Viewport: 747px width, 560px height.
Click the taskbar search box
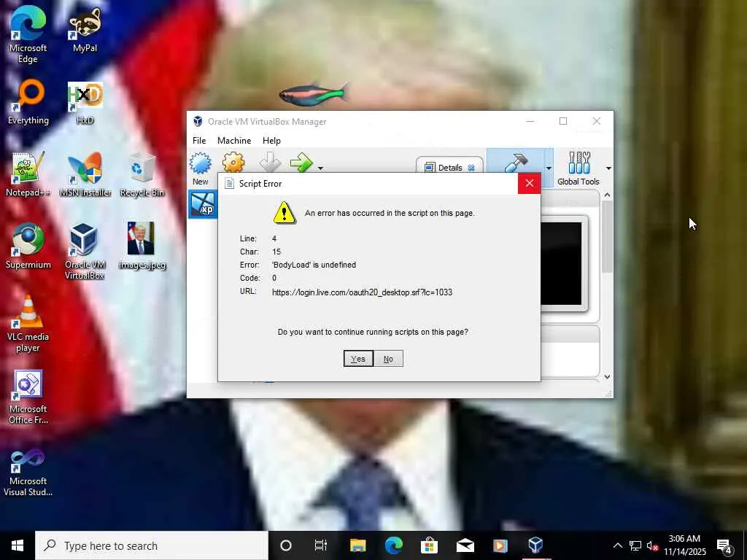click(152, 545)
